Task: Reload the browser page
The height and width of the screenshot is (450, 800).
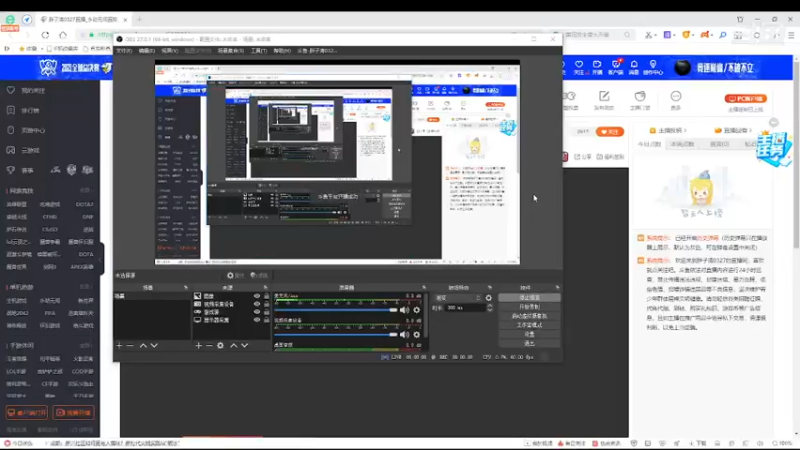Action: click(x=45, y=35)
